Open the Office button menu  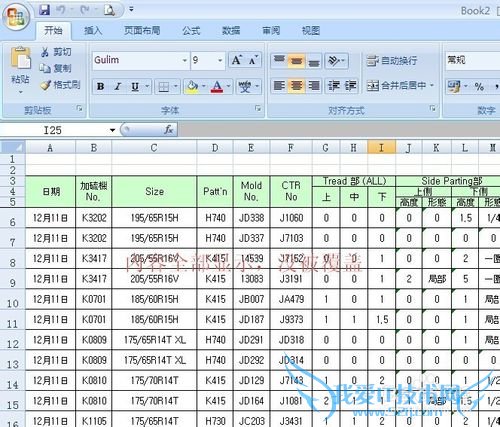[x=15, y=17]
